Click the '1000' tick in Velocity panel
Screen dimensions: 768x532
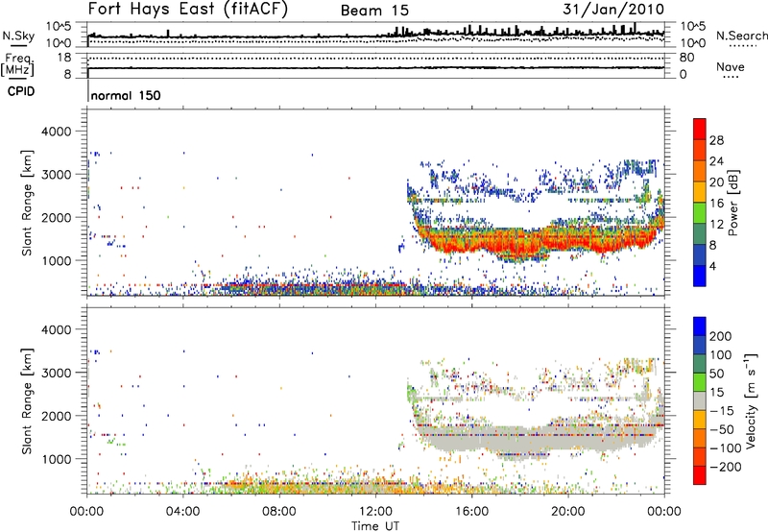tap(56, 459)
